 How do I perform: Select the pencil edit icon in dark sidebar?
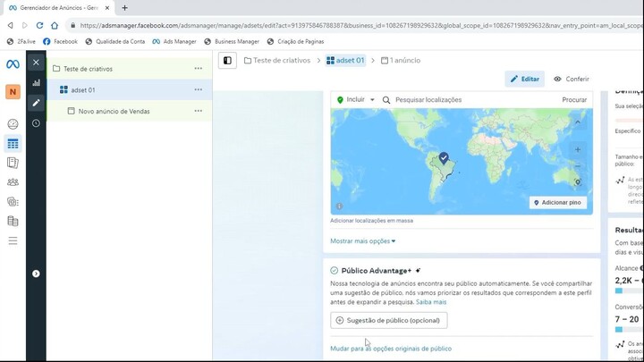(x=36, y=103)
